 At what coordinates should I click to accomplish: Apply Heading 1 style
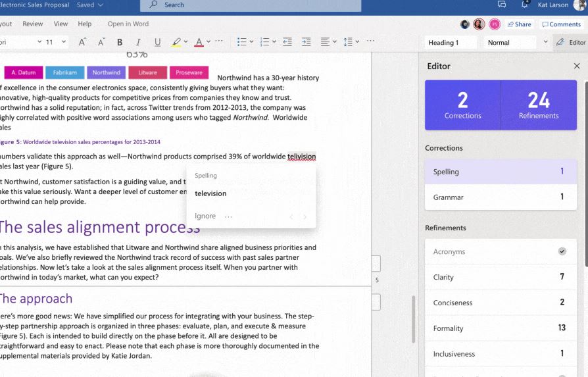451,43
